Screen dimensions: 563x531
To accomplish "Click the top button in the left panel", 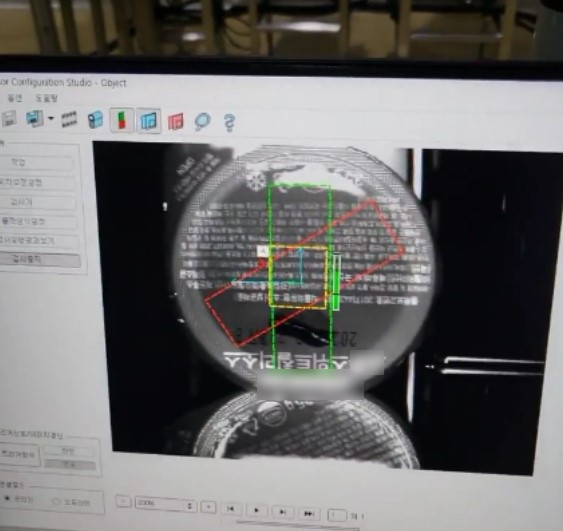I will click(x=38, y=163).
